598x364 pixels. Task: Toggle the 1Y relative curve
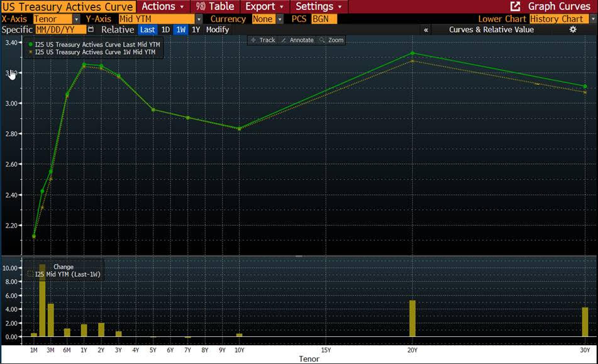coord(196,30)
